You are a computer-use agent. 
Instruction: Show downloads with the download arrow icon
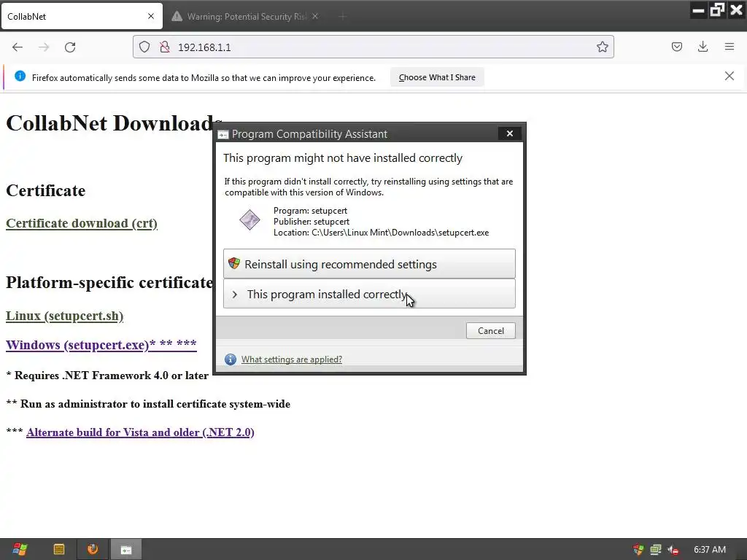click(x=703, y=47)
